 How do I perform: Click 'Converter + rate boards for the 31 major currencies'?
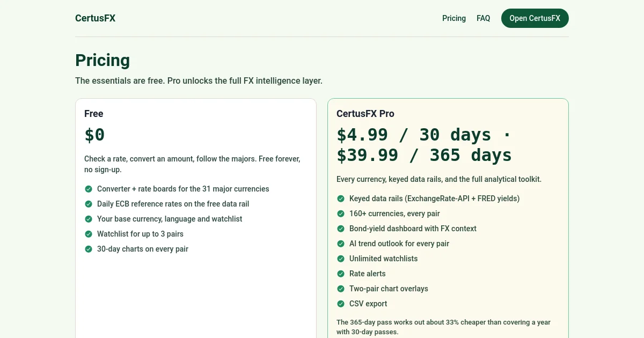click(x=183, y=189)
